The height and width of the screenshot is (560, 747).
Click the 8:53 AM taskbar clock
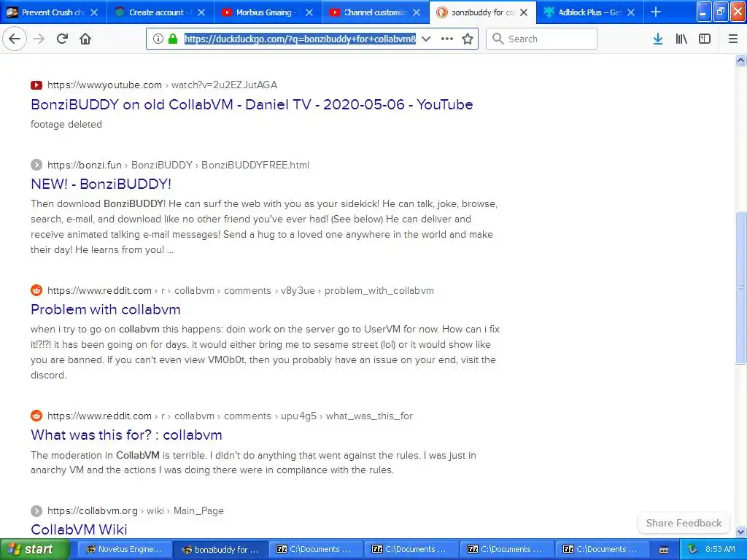tap(720, 550)
